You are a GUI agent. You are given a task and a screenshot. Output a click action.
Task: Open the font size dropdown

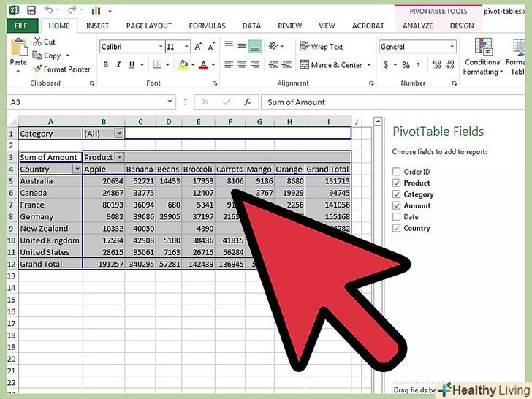186,47
